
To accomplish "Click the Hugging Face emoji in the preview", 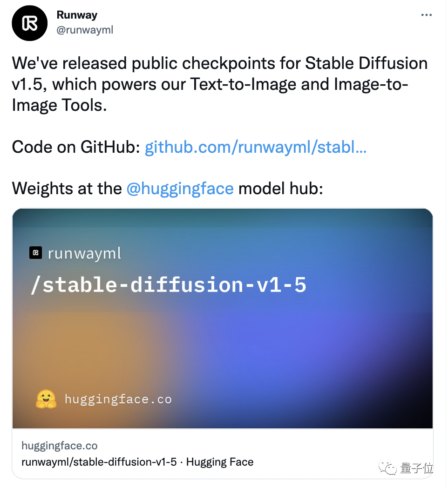I will pyautogui.click(x=46, y=399).
